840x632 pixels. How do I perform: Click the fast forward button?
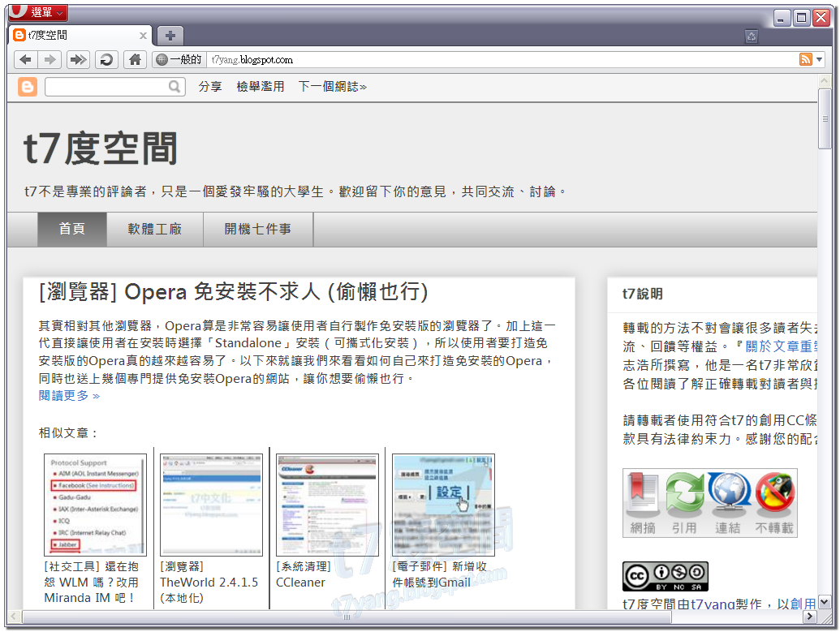[x=78, y=59]
